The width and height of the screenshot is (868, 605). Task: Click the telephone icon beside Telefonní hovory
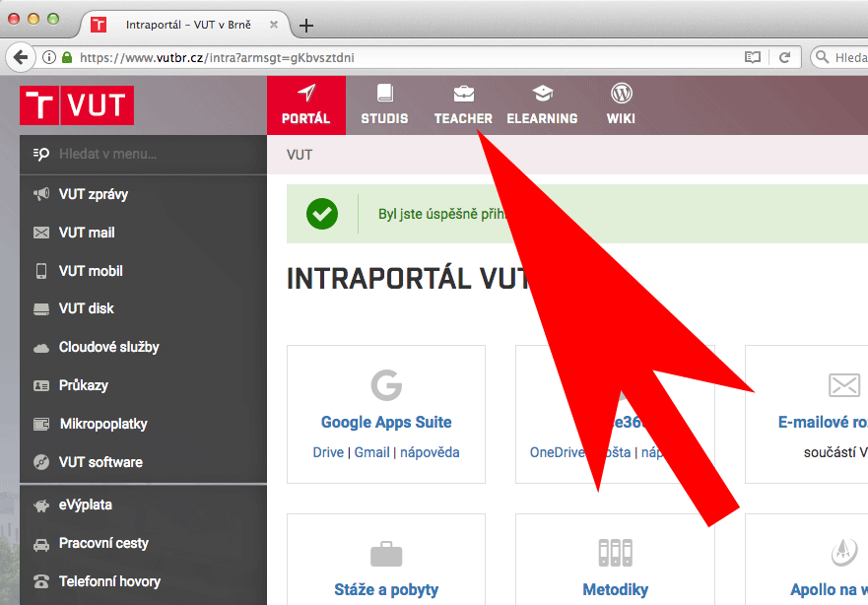[x=41, y=581]
